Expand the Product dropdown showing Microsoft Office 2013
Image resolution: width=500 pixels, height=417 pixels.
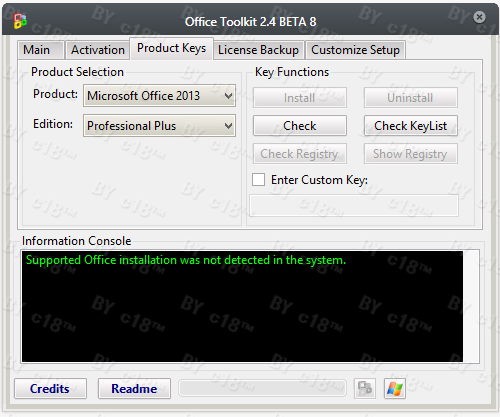point(159,96)
